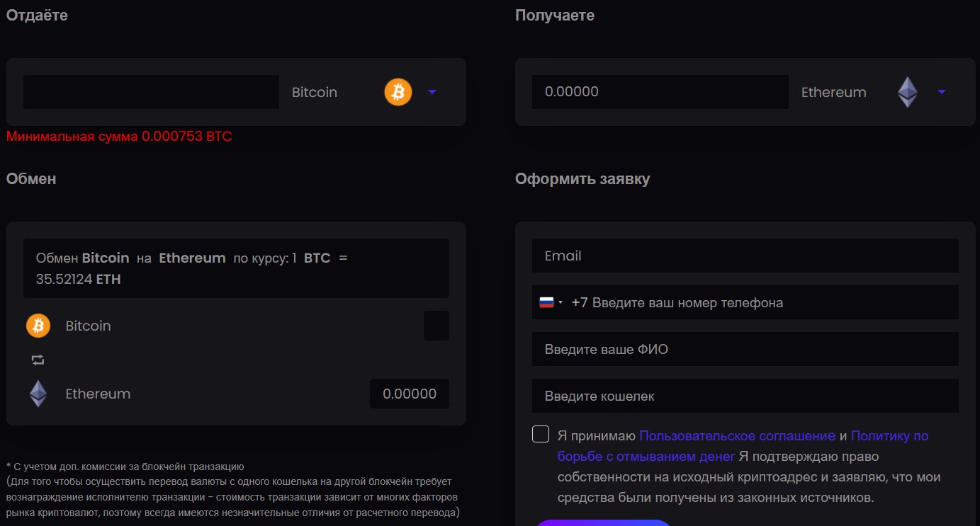This screenshot has width=980, height=526.
Task: Click the Отдаёте heading
Action: [x=37, y=15]
